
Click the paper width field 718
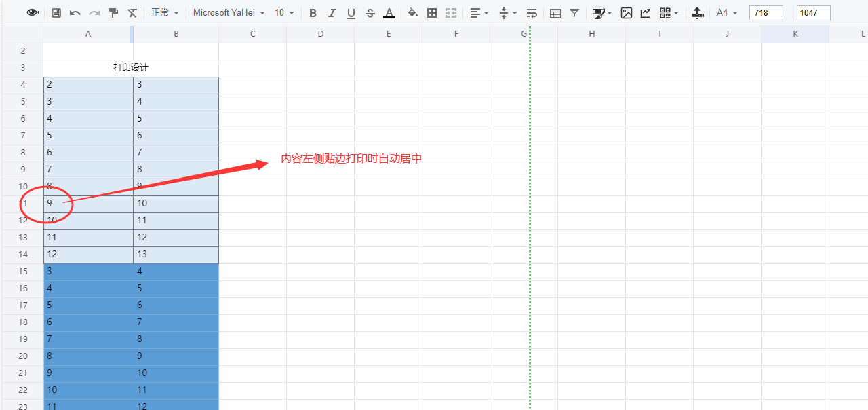[x=766, y=13]
